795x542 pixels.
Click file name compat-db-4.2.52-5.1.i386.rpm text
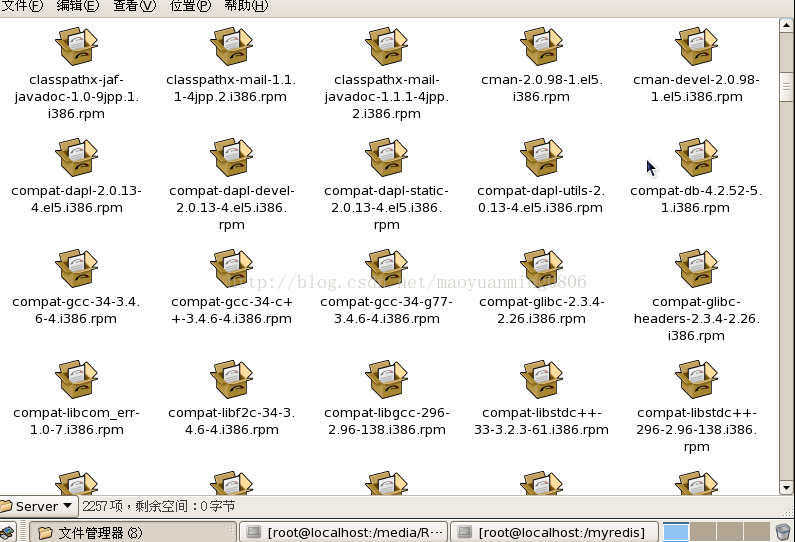[696, 199]
